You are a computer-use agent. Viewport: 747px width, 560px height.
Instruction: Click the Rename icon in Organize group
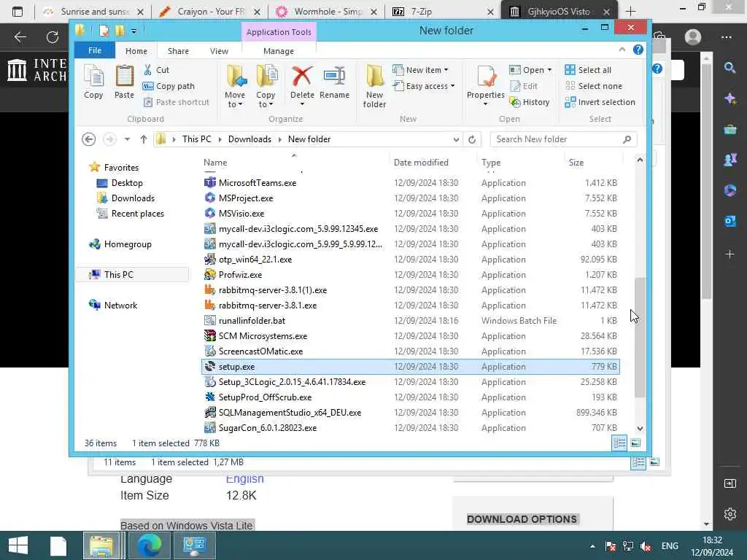[334, 82]
